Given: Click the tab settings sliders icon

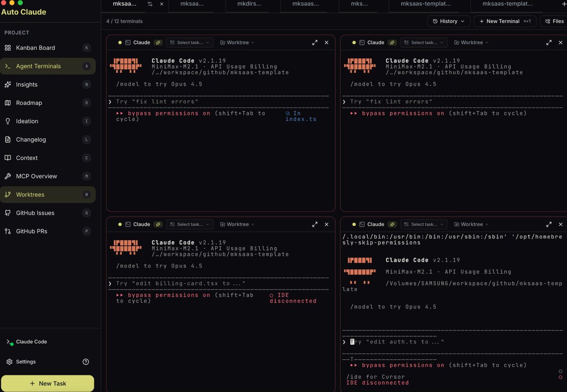Looking at the screenshot, I should (x=150, y=4).
